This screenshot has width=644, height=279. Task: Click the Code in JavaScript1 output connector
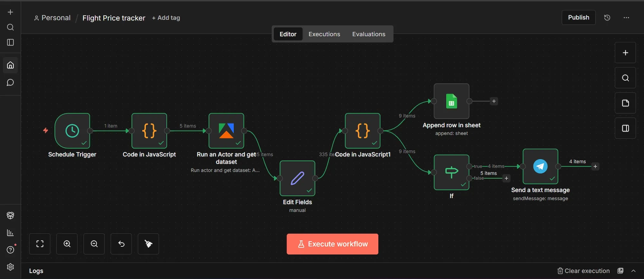click(381, 131)
